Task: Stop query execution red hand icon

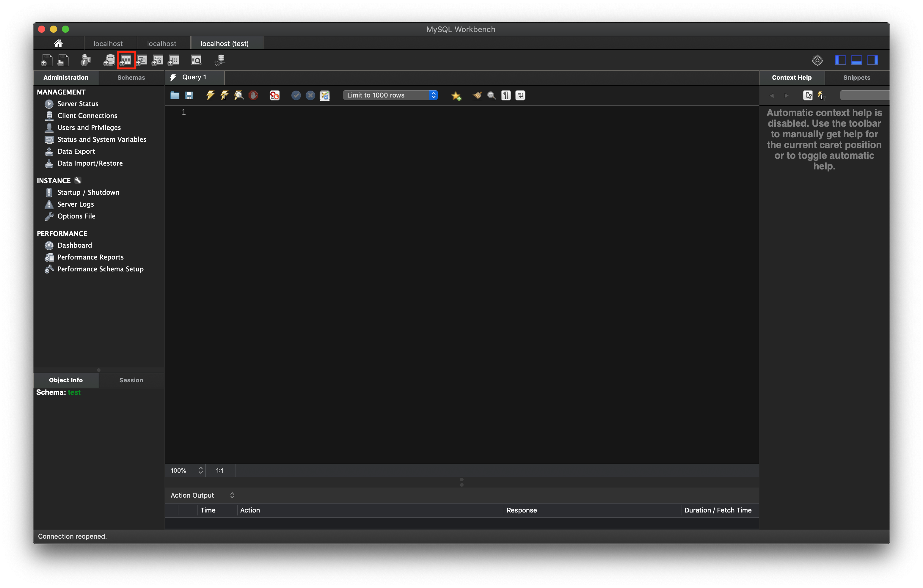Action: (253, 95)
